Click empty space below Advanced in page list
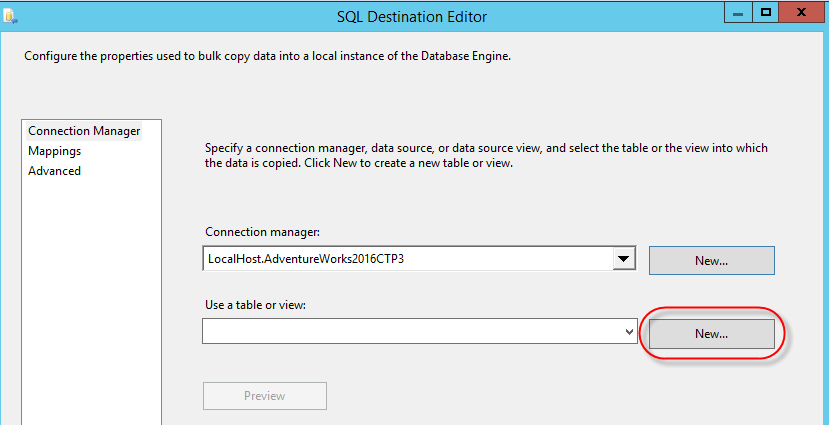Image resolution: width=829 pixels, height=425 pixels. pos(90,300)
